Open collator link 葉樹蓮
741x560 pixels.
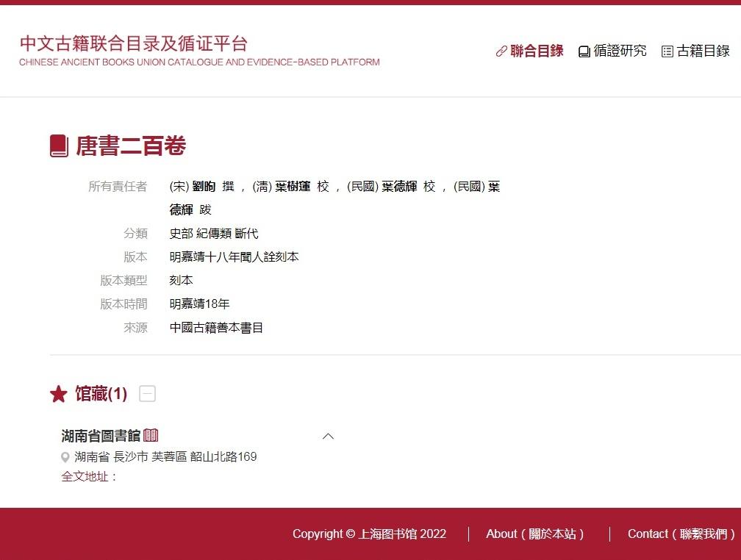tap(293, 187)
